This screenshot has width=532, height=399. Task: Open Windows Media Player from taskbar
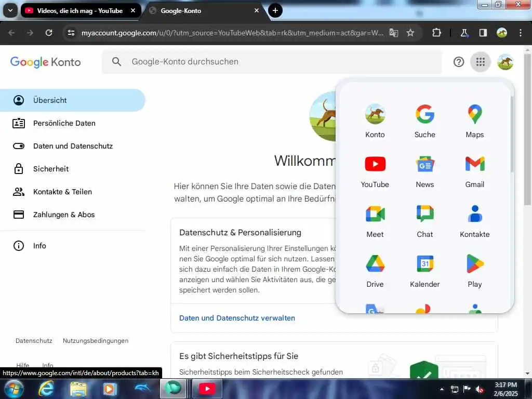pos(110,389)
